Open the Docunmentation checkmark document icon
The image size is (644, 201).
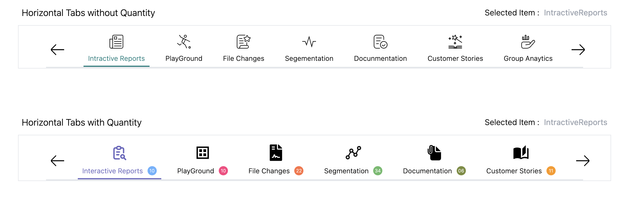[380, 42]
